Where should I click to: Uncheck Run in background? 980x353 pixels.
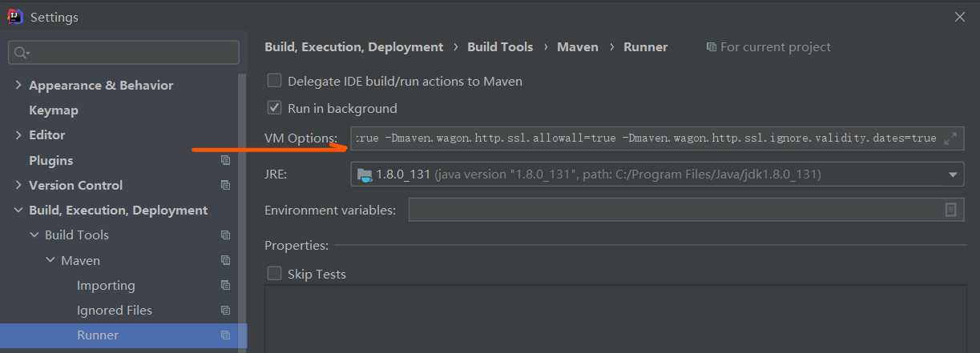[x=274, y=108]
